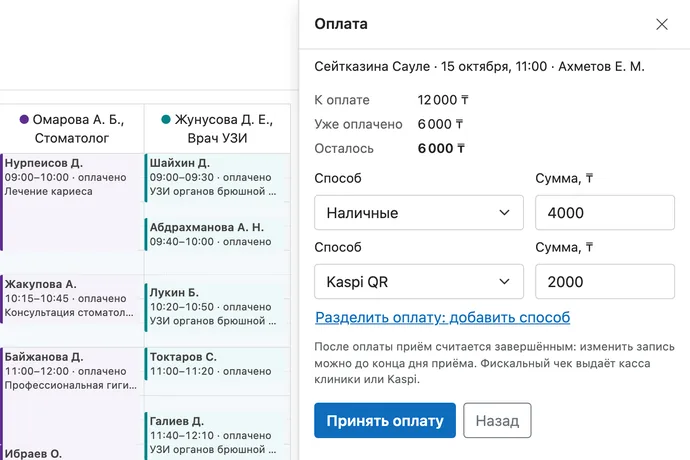Click the Принять оплату button
The height and width of the screenshot is (460, 690).
[x=385, y=420]
